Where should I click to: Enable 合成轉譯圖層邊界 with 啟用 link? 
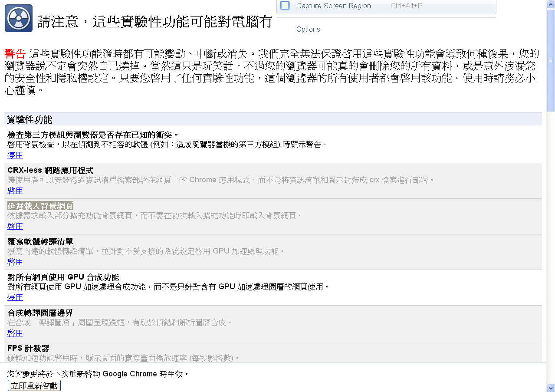coord(15,333)
